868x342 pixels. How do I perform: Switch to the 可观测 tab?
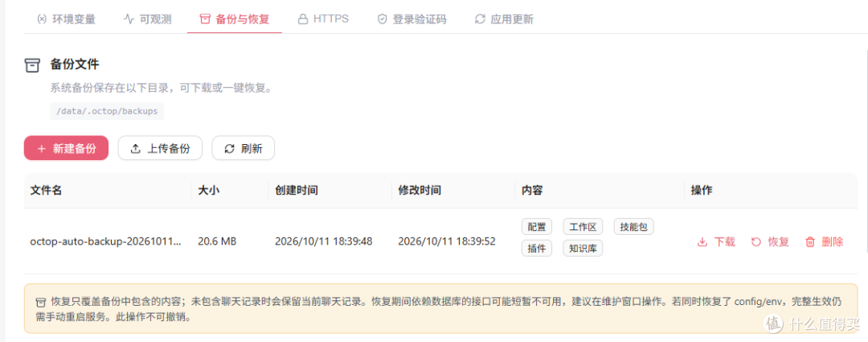(x=147, y=19)
